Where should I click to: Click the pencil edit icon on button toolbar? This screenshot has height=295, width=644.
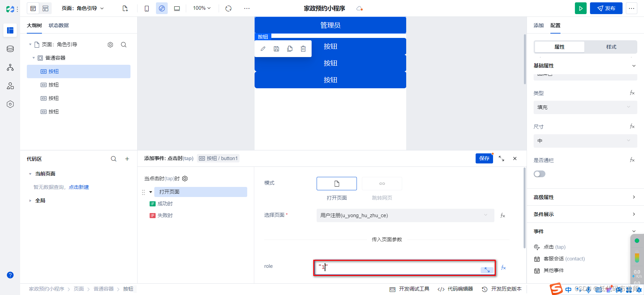tap(263, 49)
